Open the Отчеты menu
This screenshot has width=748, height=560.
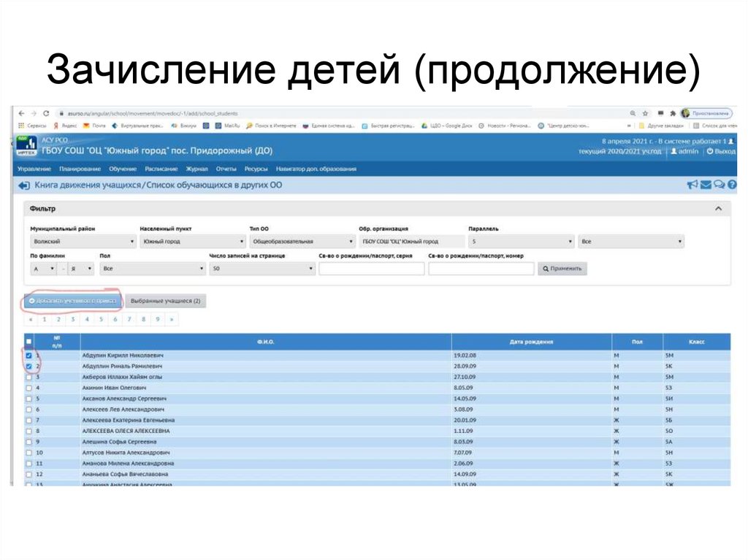tap(227, 168)
